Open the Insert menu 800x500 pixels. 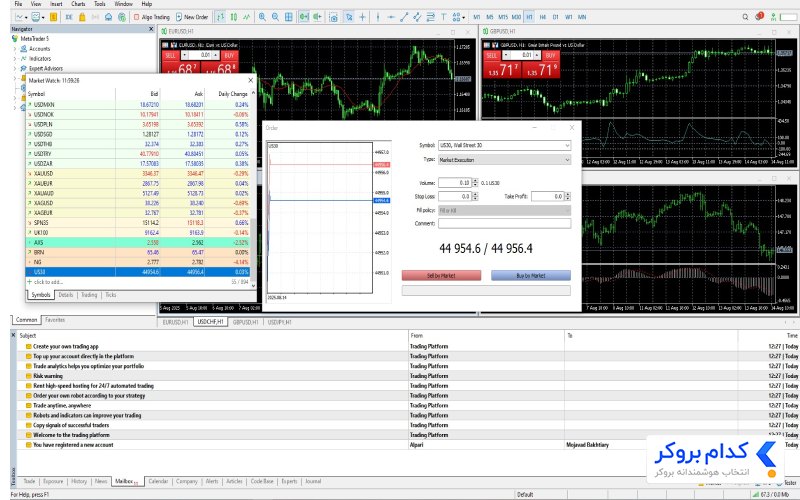coord(56,4)
